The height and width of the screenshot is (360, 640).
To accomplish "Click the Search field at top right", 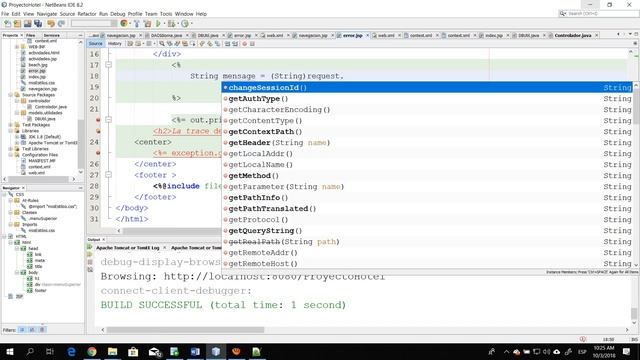I will [598, 13].
